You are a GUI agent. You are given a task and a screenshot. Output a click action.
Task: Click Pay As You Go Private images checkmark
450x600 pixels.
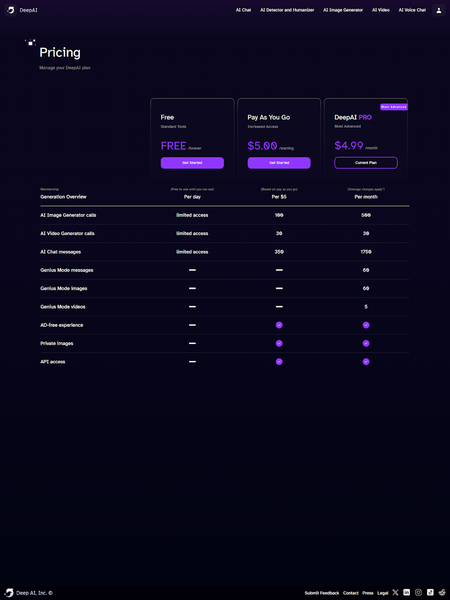[x=279, y=343]
